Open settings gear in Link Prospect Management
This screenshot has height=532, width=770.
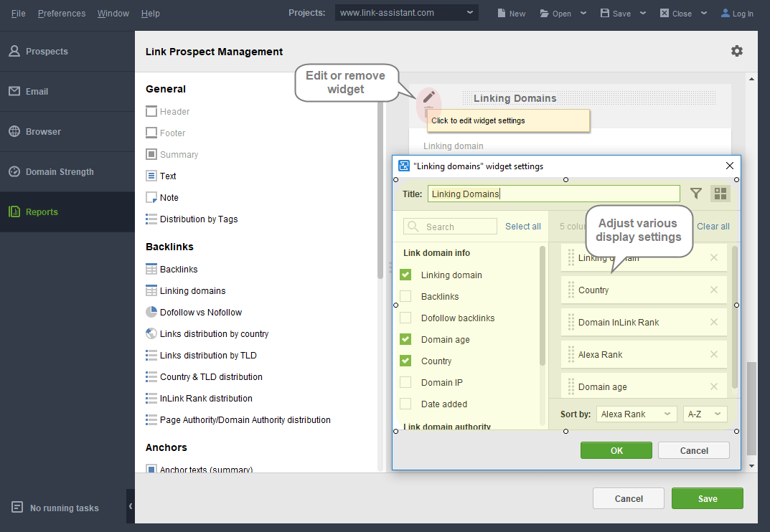[736, 51]
